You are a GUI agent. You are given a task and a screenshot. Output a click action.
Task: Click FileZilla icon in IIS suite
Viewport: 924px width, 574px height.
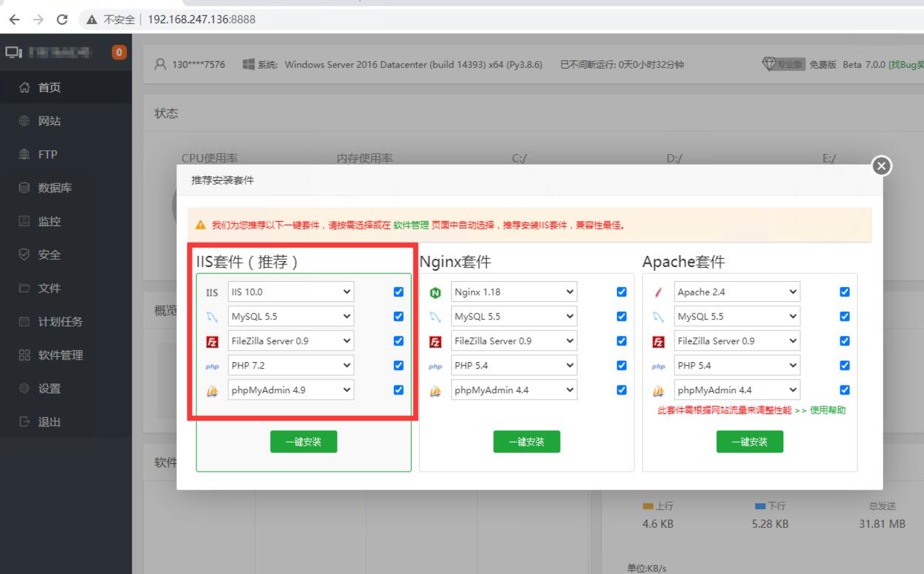(212, 341)
